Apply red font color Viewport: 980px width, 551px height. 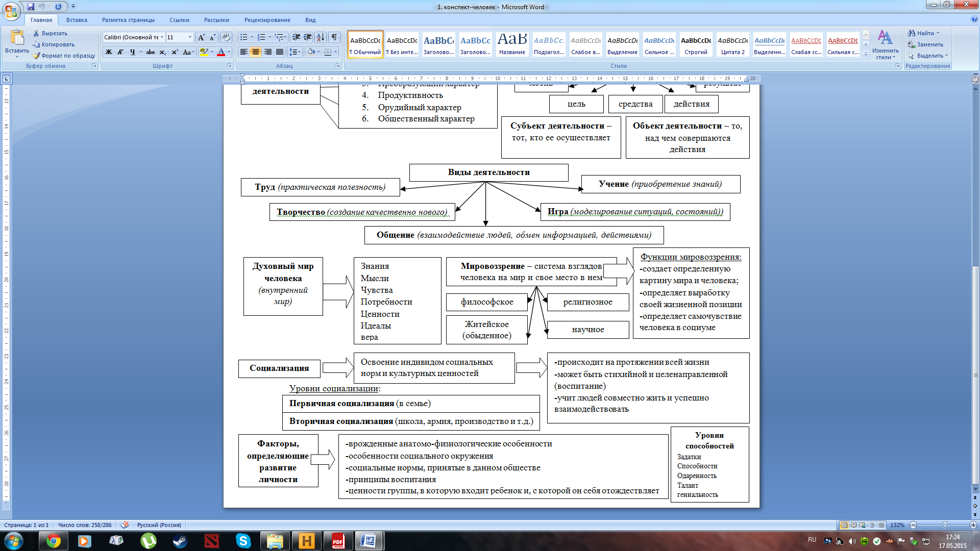click(x=221, y=52)
